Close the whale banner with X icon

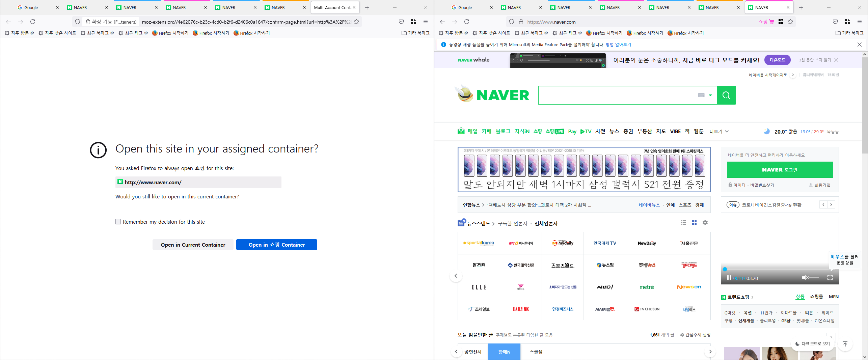pyautogui.click(x=836, y=60)
